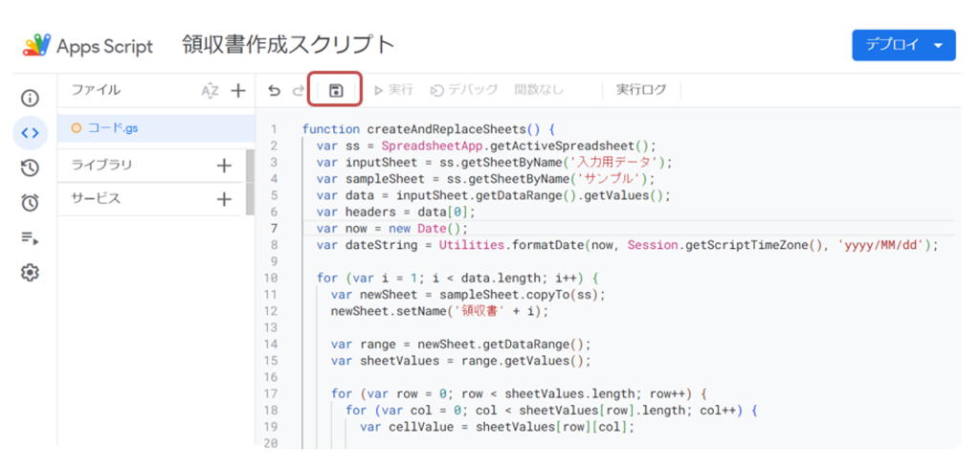Add a library with ライブラリ plus button
980x471 pixels.
pyautogui.click(x=224, y=166)
